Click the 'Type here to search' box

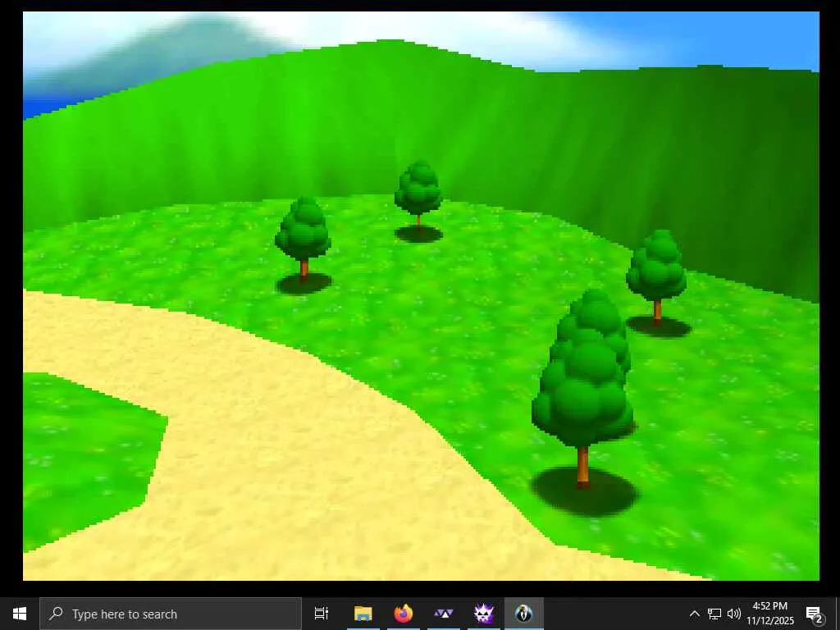pos(171,614)
